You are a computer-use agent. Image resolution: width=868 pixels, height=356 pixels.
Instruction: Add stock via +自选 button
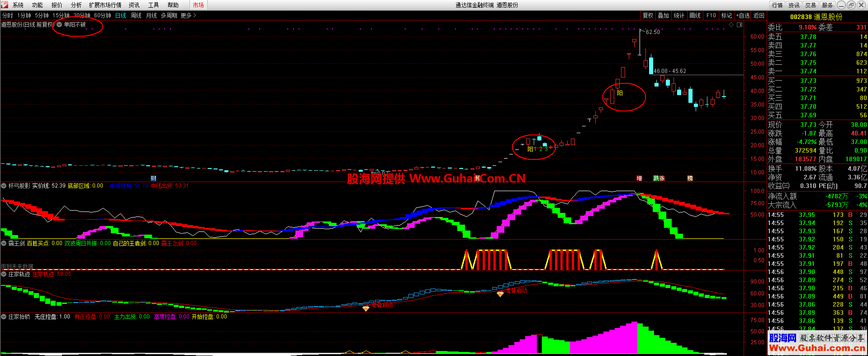point(743,15)
